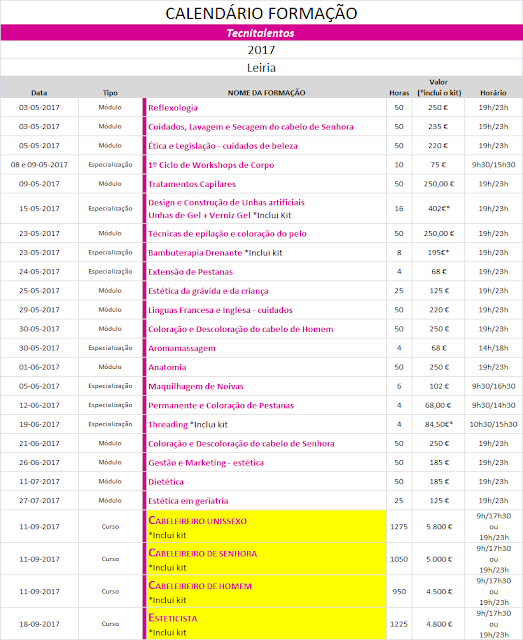The image size is (523, 640).
Task: Click the 14h/18h schedule
Action: [x=494, y=348]
